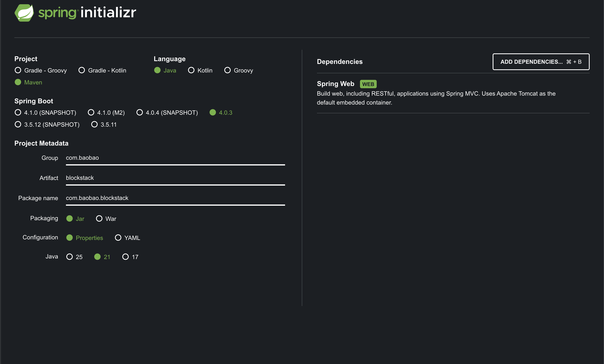Select Gradle - Groovy project type
The image size is (604, 364).
41,70
